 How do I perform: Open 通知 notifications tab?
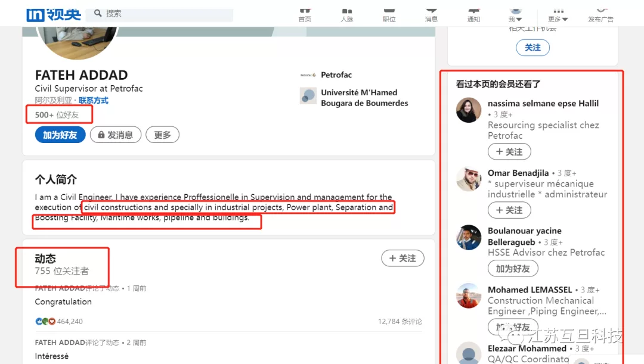coord(473,15)
